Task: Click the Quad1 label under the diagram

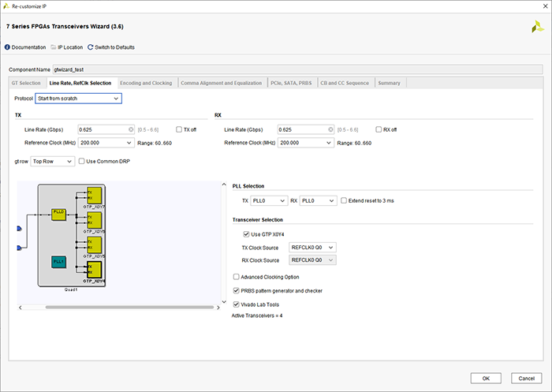Action: point(71,289)
